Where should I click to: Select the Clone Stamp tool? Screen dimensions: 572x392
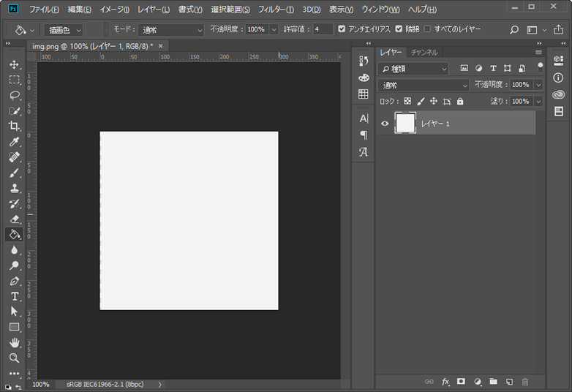pos(14,188)
